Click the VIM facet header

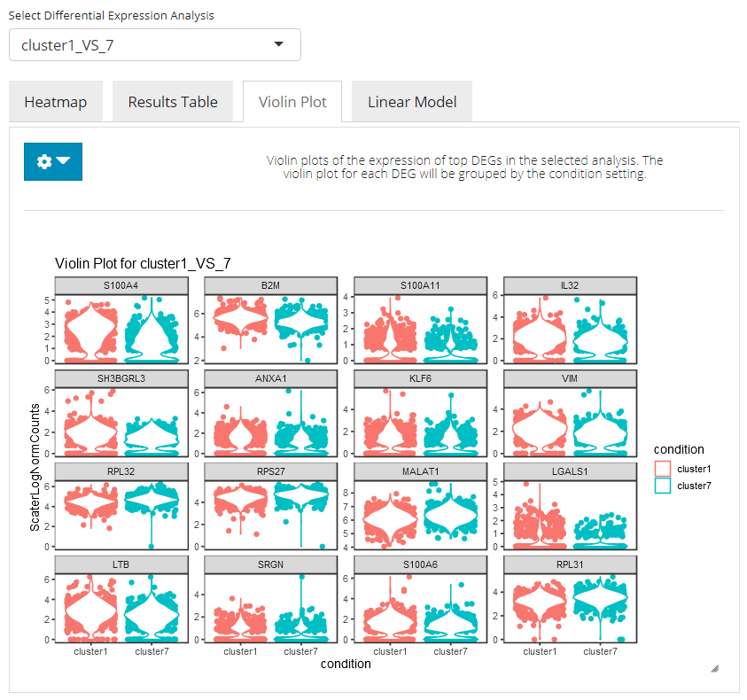point(570,378)
